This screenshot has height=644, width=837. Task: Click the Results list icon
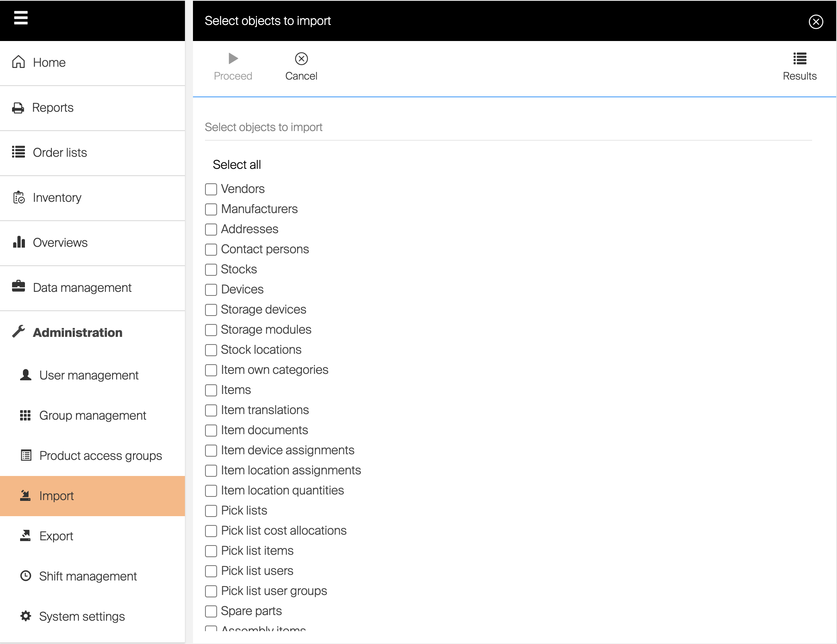click(800, 59)
